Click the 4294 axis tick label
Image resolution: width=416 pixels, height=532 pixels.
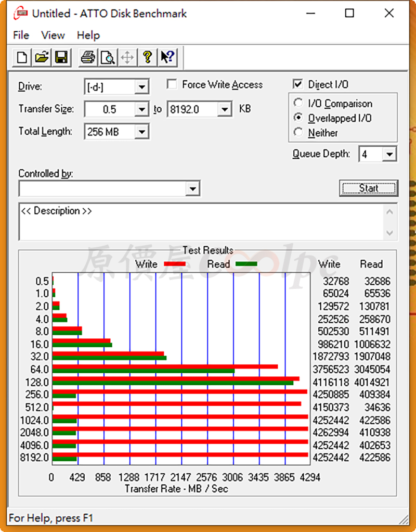(310, 477)
